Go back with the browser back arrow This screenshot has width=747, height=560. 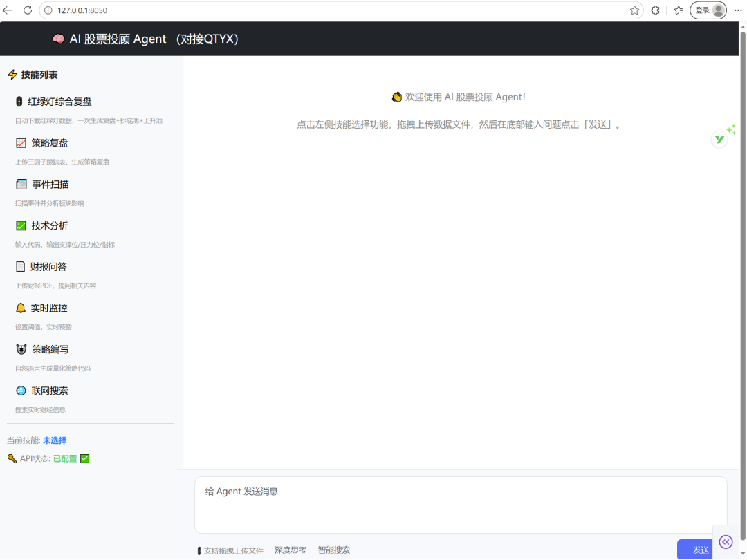7,10
